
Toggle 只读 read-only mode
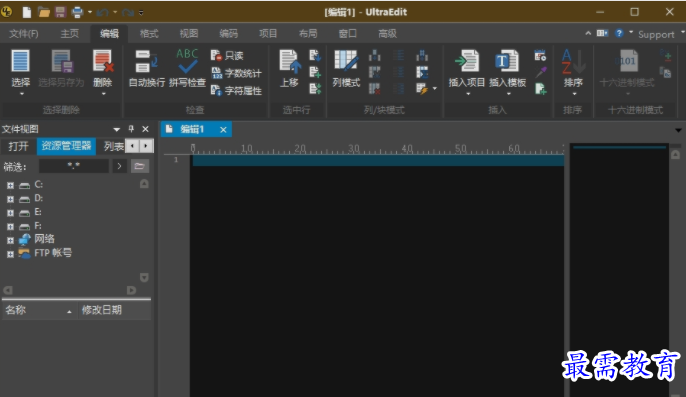coord(227,56)
